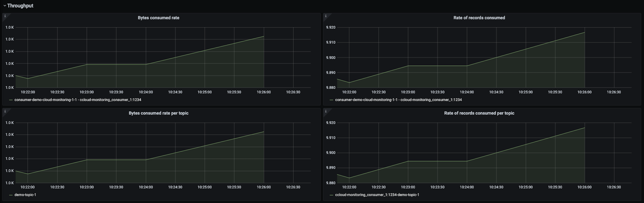The image size is (644, 203).
Task: Click 9.880 y-axis label in Rate of records consumed
Action: pos(331,88)
